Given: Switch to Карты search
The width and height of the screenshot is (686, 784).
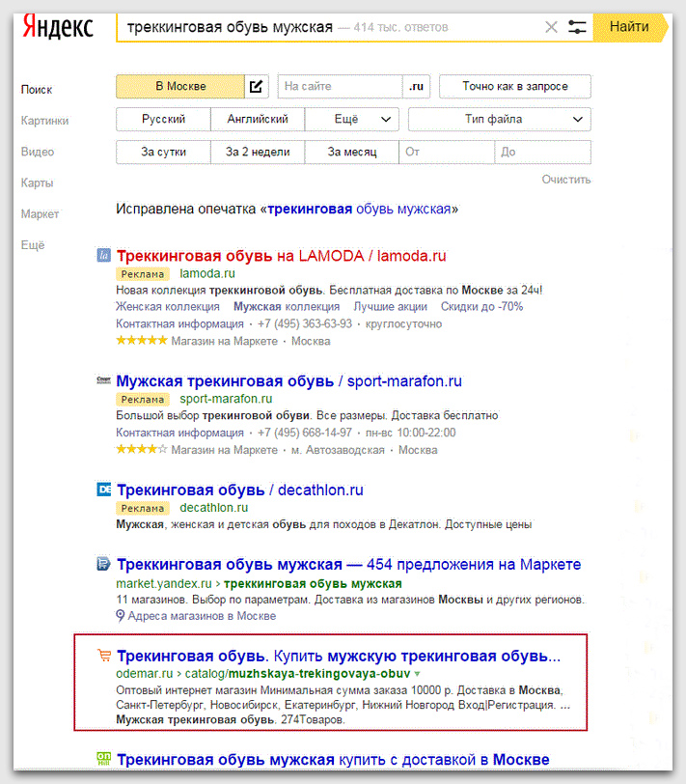Looking at the screenshot, I should pos(37,183).
